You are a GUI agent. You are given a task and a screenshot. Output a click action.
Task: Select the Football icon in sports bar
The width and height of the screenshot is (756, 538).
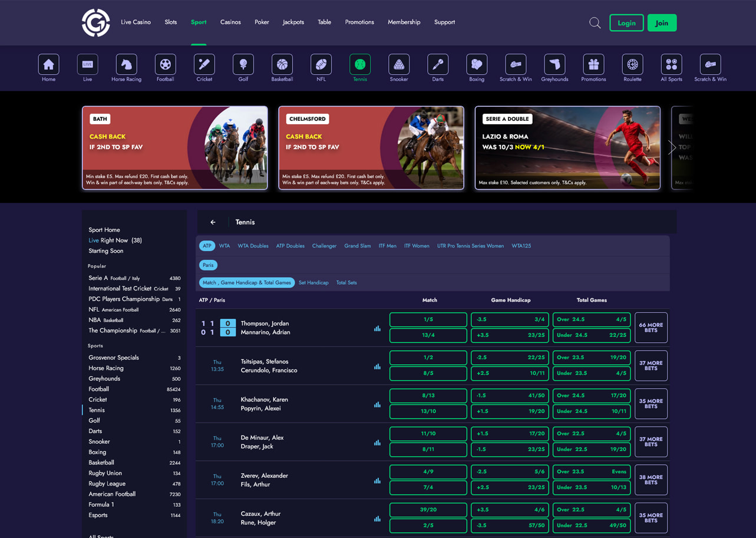[165, 64]
